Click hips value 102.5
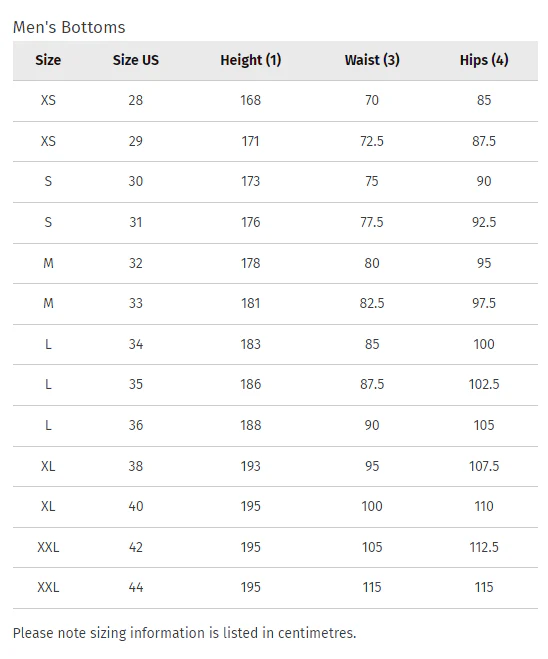548x659 pixels. (484, 384)
